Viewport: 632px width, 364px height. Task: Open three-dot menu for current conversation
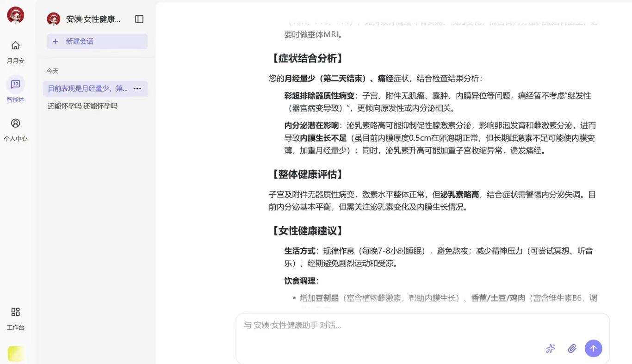[137, 88]
